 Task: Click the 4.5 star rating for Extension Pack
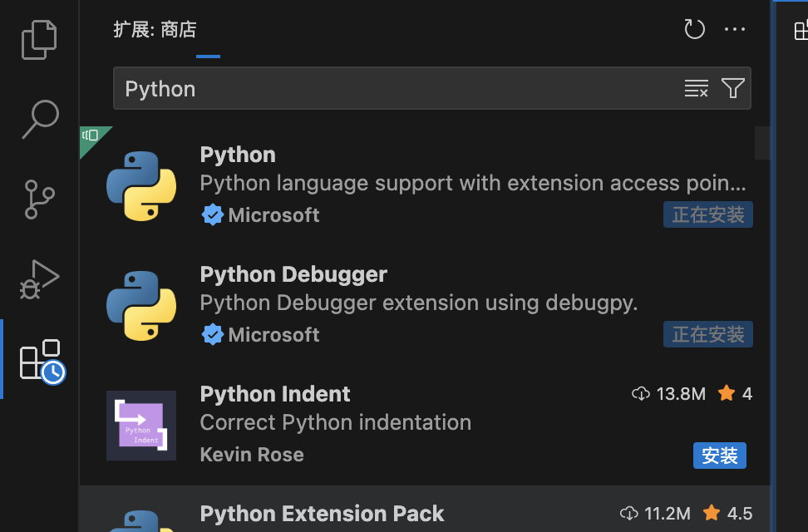(x=727, y=514)
